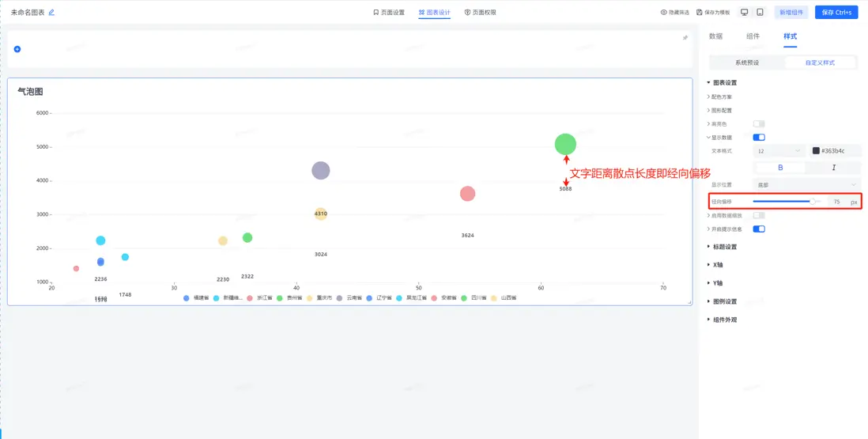This screenshot has height=439, width=868.
Task: Toggle the 福建省 legend marker
Action: point(187,298)
